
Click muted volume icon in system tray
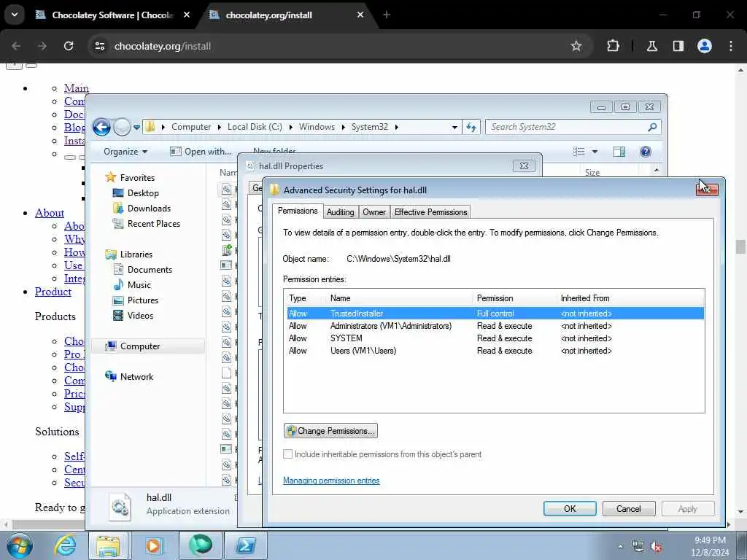coord(656,547)
